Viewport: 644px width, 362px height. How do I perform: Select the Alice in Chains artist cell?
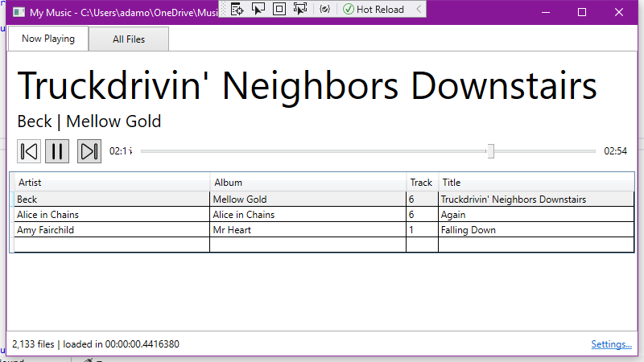coord(112,215)
